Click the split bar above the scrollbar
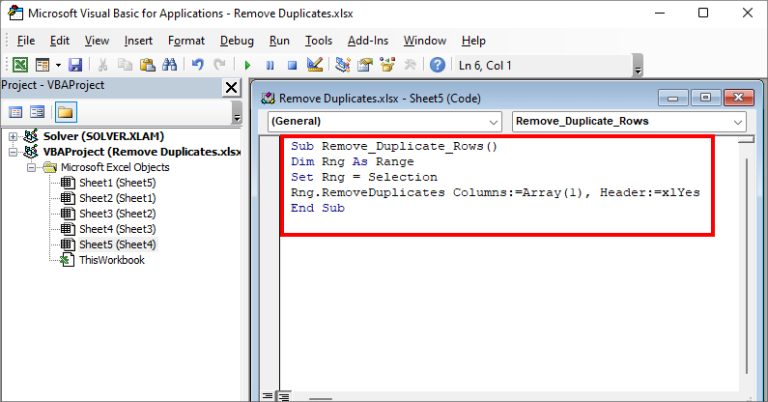This screenshot has height=402, width=768. pyautogui.click(x=746, y=140)
